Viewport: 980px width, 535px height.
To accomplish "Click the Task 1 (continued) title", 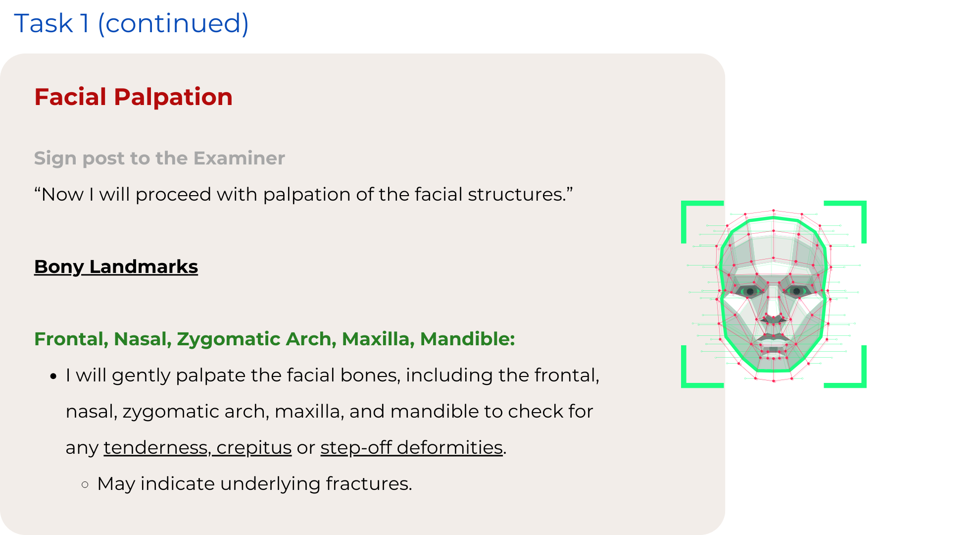I will point(131,23).
